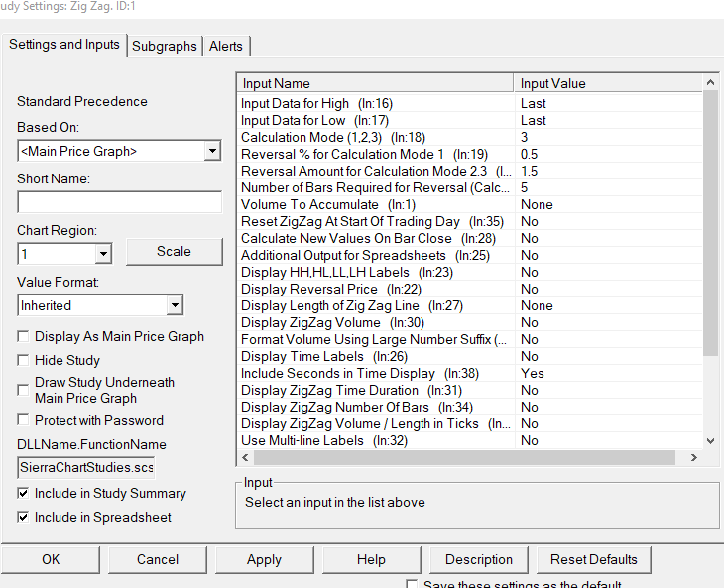The height and width of the screenshot is (588, 724).
Task: Click the Cancel button
Action: pos(158,559)
